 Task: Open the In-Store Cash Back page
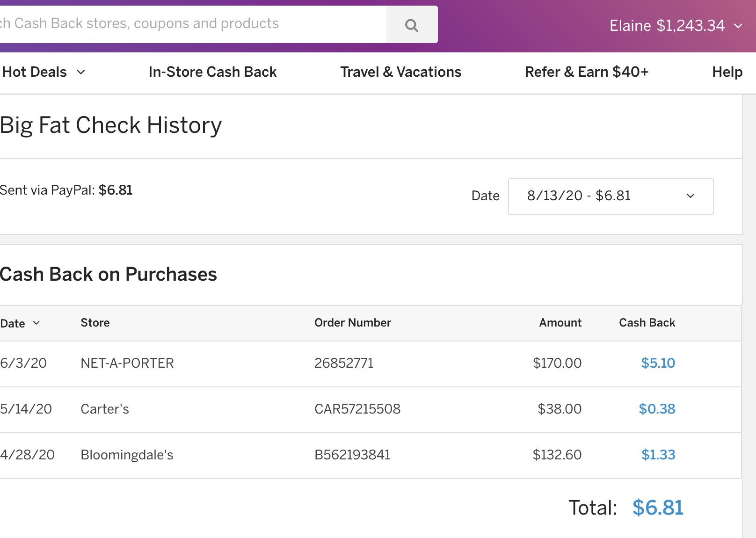tap(212, 72)
